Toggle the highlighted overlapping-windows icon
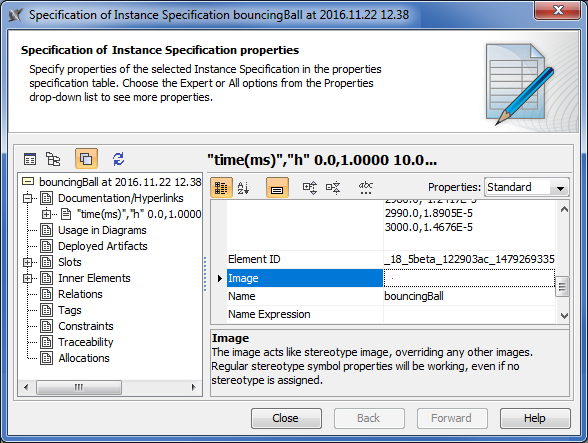588x443 pixels. 86,159
